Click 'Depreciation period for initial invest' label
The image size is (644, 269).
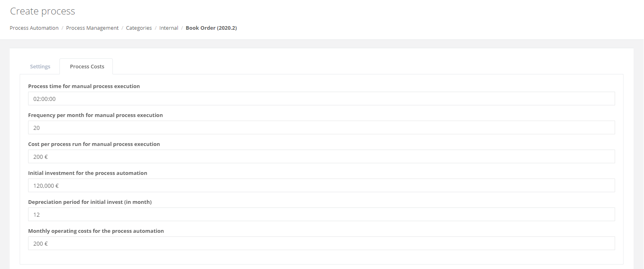[x=90, y=202]
